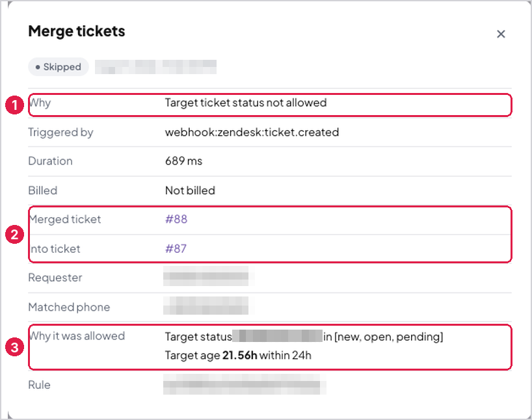The image size is (532, 420).
Task: Click 'Target ticket status not allowed' text
Action: click(246, 103)
